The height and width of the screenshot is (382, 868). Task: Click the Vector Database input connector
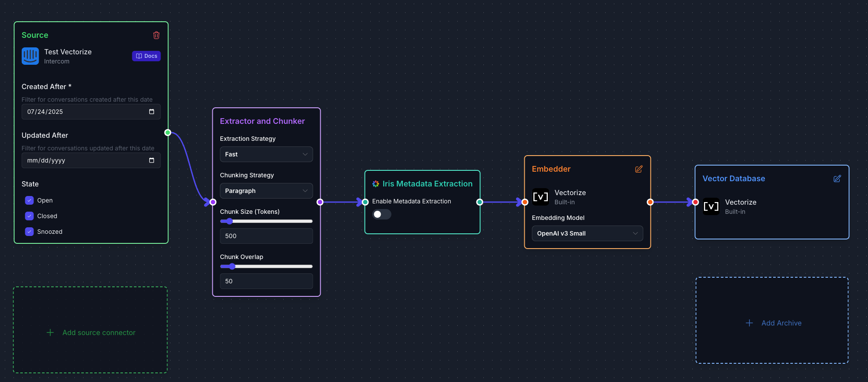click(695, 202)
